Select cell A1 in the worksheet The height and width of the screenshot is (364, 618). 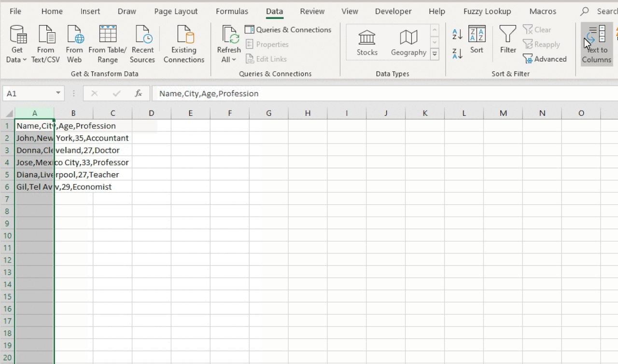click(x=35, y=126)
